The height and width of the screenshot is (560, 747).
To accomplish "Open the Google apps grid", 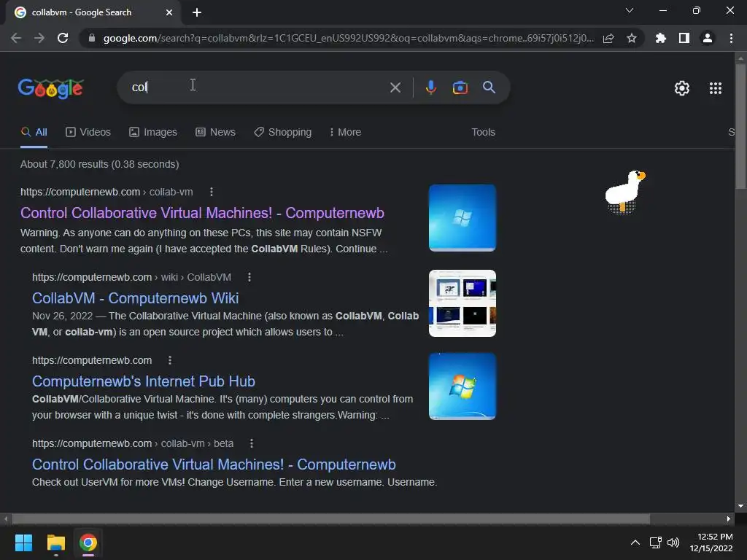I will [x=716, y=88].
